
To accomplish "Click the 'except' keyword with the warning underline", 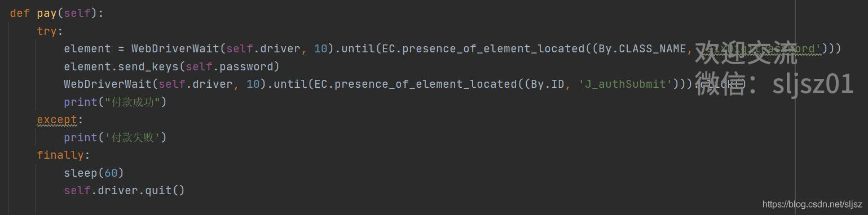I will [57, 119].
